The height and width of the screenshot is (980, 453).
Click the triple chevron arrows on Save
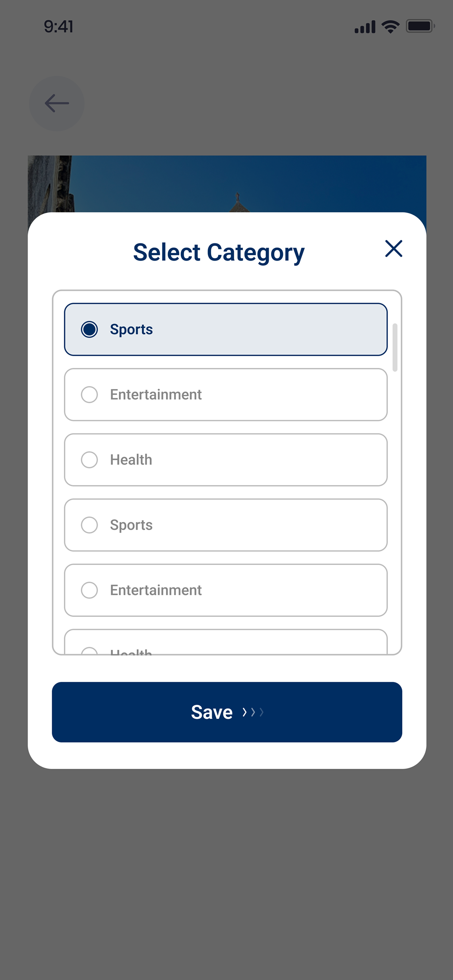click(x=253, y=712)
